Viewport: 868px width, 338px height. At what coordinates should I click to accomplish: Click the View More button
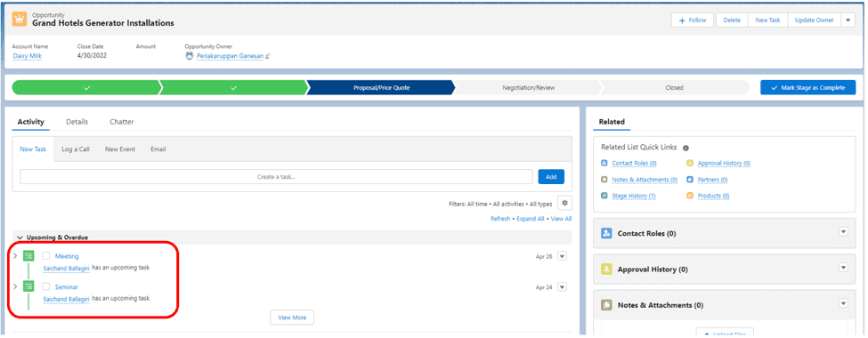pos(292,318)
